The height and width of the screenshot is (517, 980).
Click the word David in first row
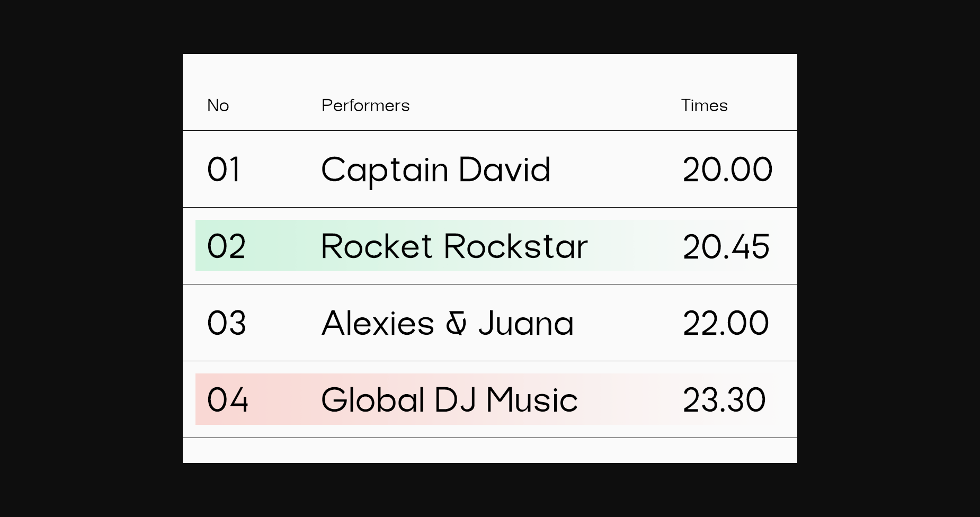click(505, 170)
